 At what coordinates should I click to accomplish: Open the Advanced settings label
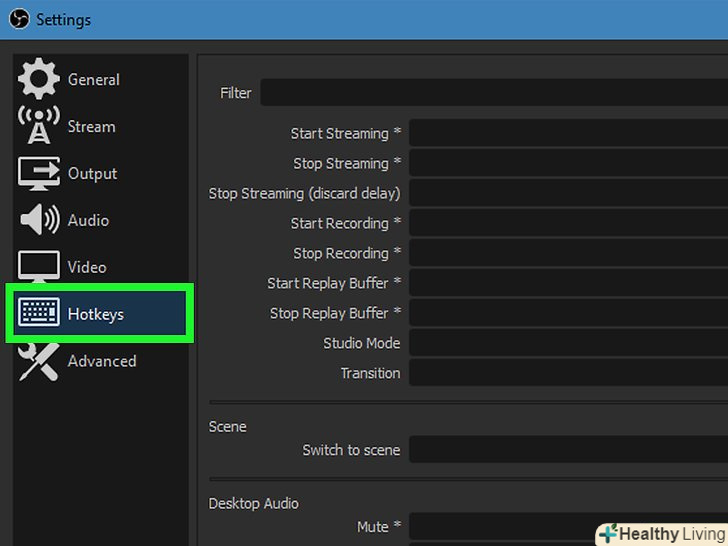click(x=102, y=361)
